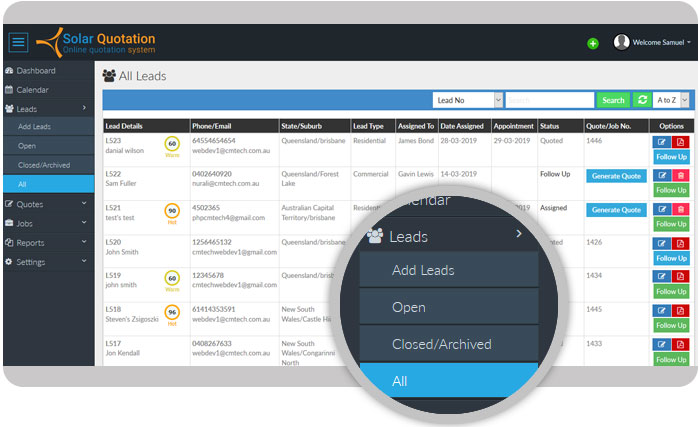This screenshot has height=427, width=700.
Task: Expand the Reports sidebar section
Action: click(x=47, y=243)
